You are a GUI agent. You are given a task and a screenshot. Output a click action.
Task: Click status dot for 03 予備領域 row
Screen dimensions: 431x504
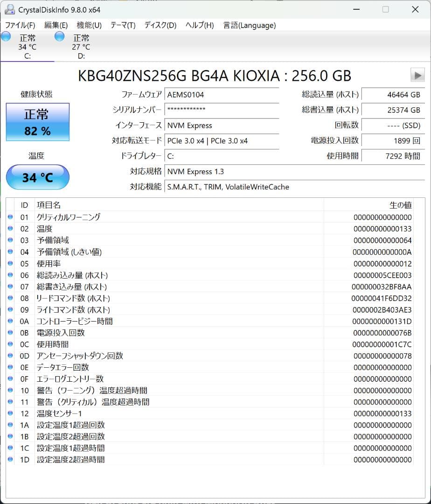[x=10, y=240]
